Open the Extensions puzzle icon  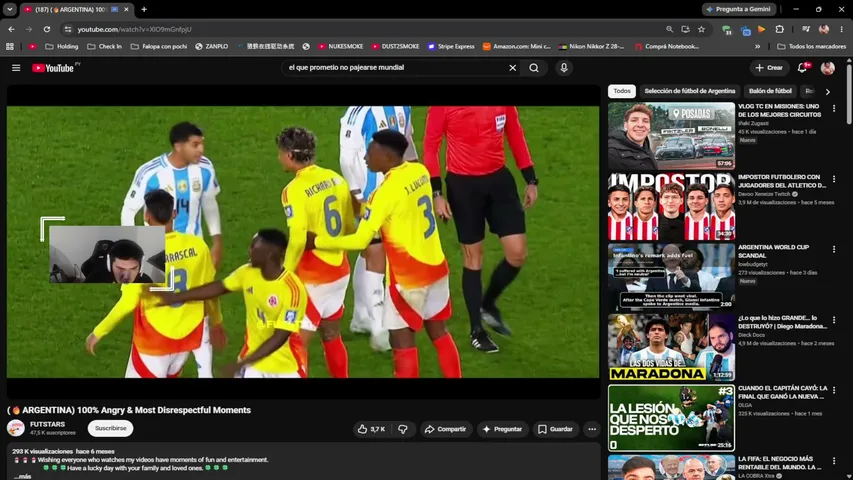(780, 29)
